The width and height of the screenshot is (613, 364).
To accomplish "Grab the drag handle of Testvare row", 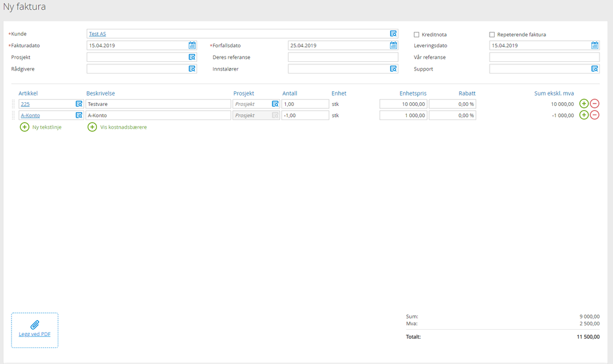I will tap(13, 104).
